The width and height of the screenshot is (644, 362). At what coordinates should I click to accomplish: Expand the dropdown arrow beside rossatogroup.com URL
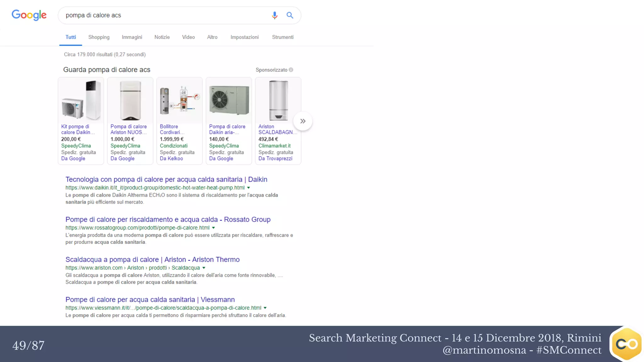[x=214, y=228]
